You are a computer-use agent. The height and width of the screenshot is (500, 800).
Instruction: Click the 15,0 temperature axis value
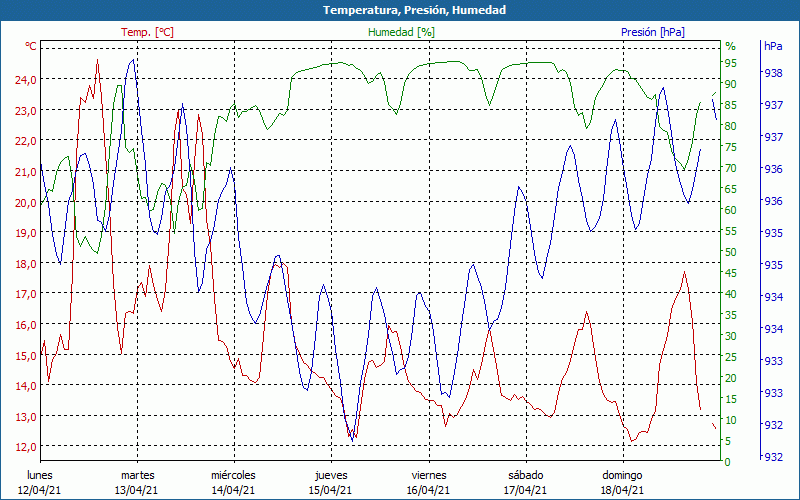point(27,355)
